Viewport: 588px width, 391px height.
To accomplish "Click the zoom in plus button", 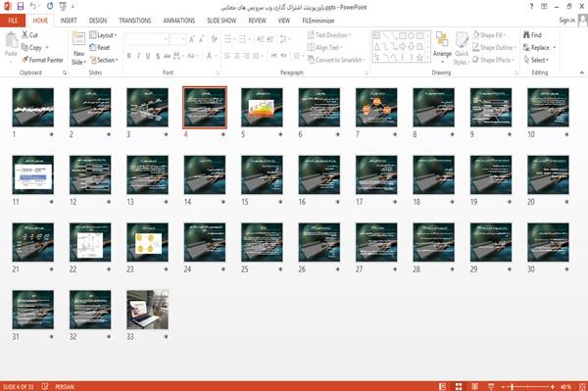I will (x=553, y=386).
